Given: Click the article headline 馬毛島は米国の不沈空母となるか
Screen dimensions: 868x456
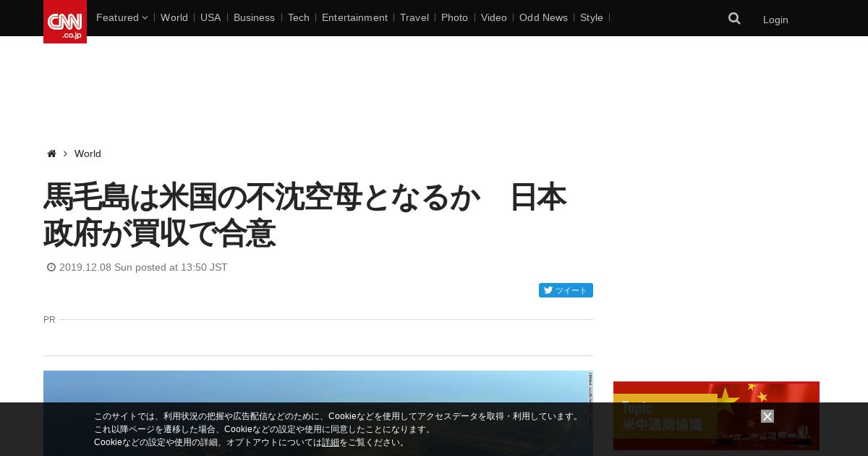Looking at the screenshot, I should (305, 216).
